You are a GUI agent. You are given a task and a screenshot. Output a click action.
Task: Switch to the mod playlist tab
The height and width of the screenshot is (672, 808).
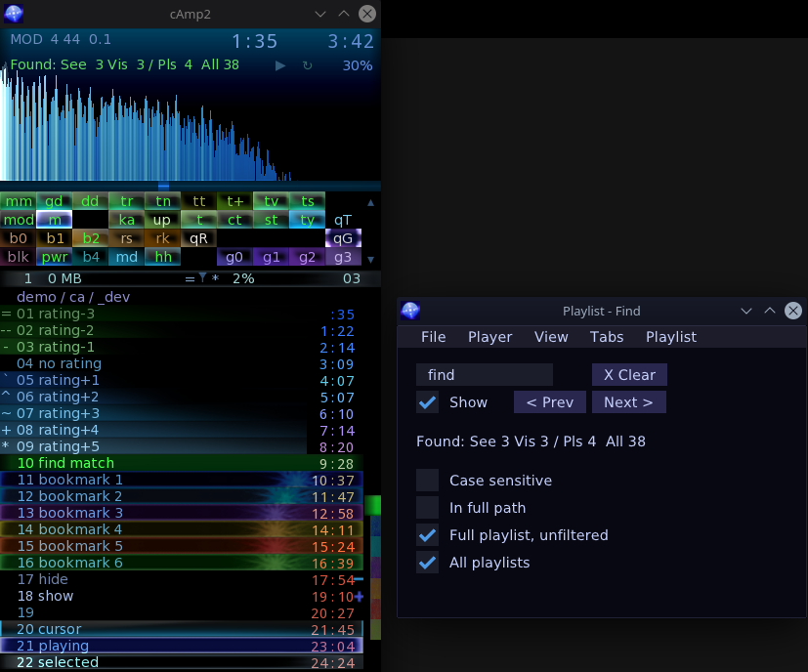[18, 220]
